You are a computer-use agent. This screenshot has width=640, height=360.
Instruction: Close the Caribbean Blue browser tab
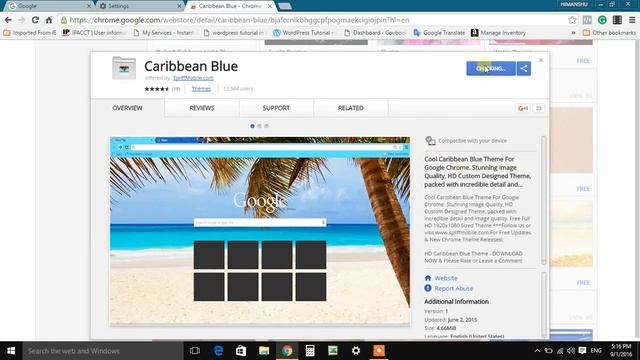(x=270, y=6)
